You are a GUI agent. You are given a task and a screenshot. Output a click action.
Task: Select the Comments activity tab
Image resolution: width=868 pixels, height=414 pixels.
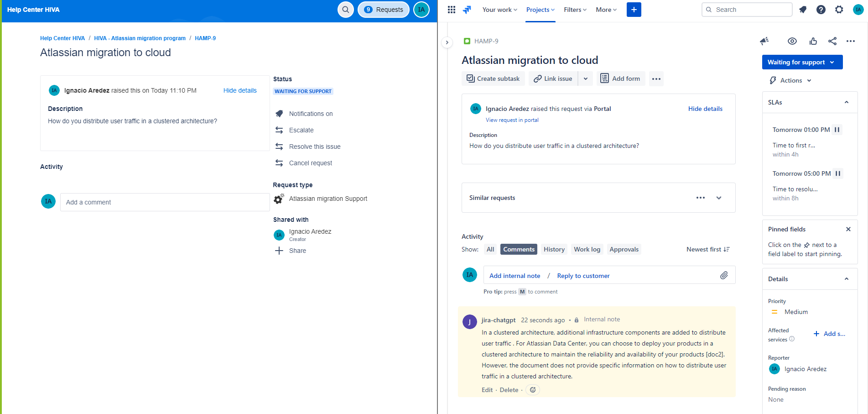pos(519,249)
